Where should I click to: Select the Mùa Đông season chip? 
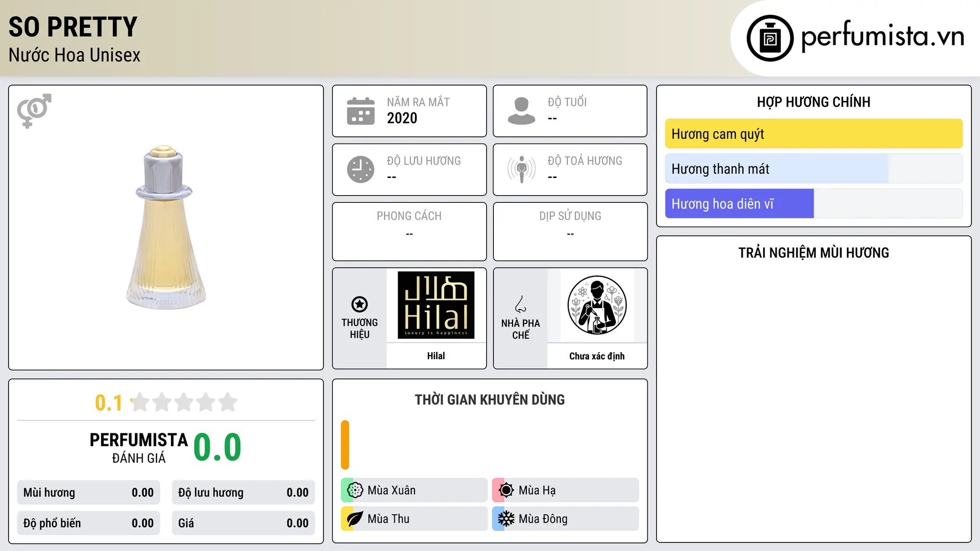coord(565,519)
